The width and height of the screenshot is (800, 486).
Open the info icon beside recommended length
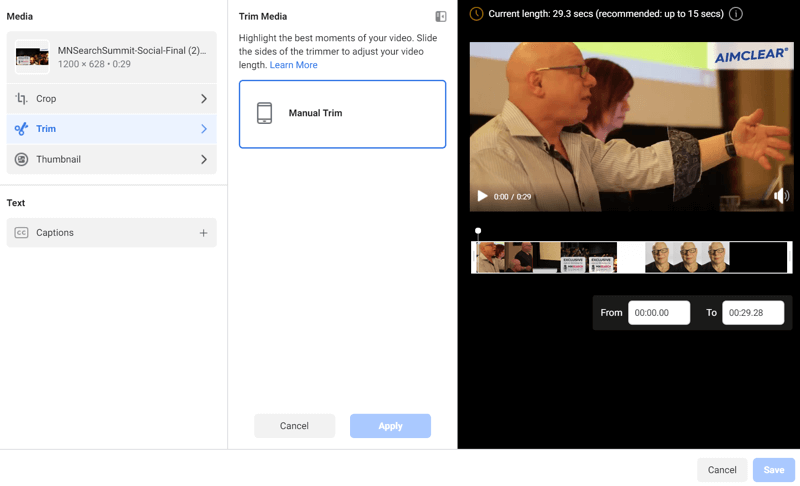(x=736, y=14)
